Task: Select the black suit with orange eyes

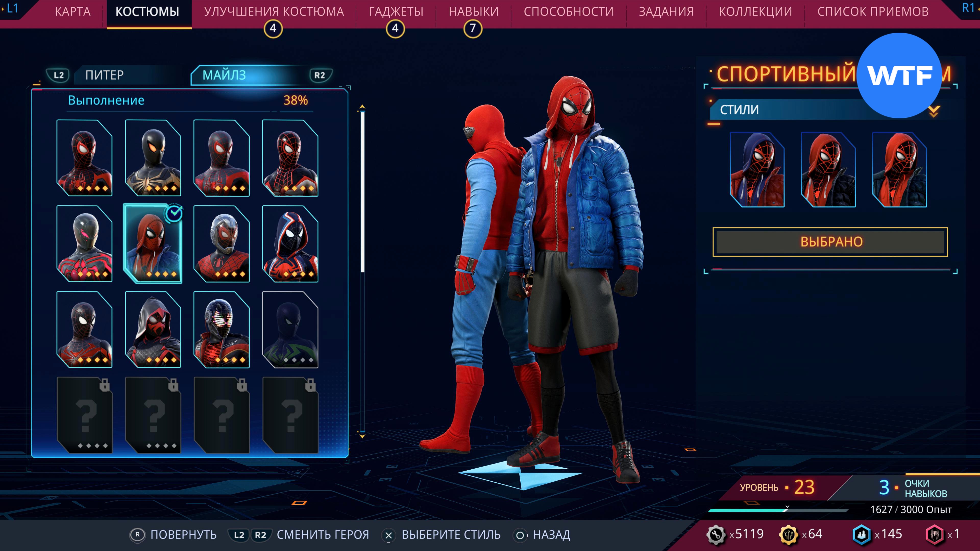Action: click(x=153, y=157)
